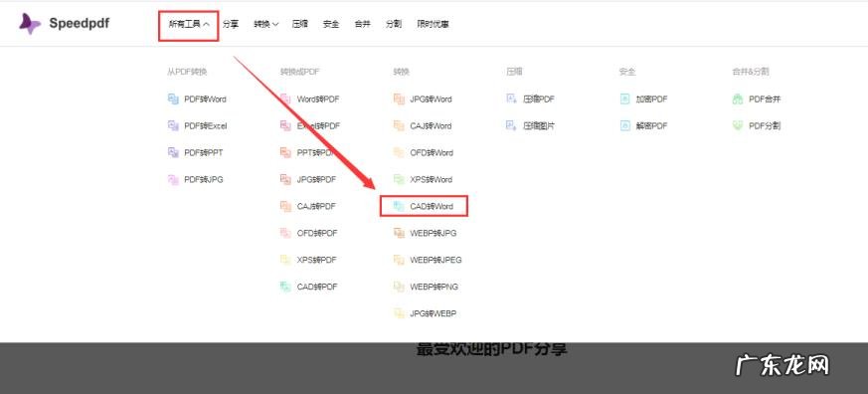Select the WEBP转PNG tool link
The width and height of the screenshot is (868, 394).
pyautogui.click(x=434, y=287)
